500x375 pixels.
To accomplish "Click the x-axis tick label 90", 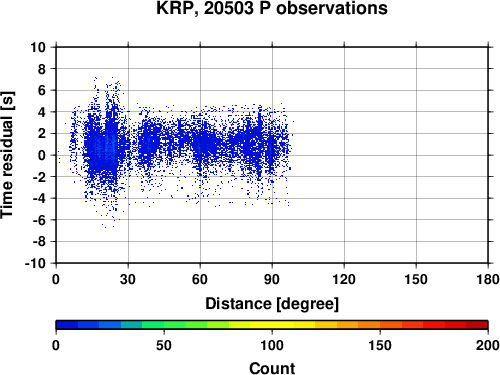I will [x=272, y=279].
